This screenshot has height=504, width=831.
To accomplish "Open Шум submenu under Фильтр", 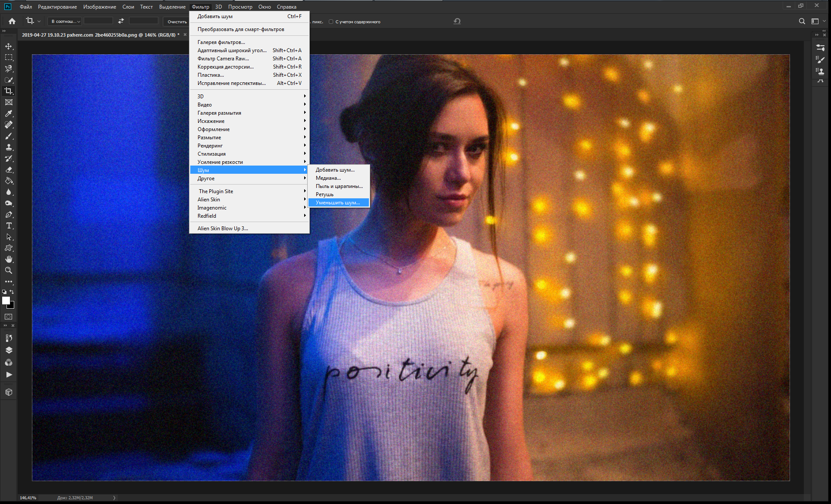I will (249, 170).
